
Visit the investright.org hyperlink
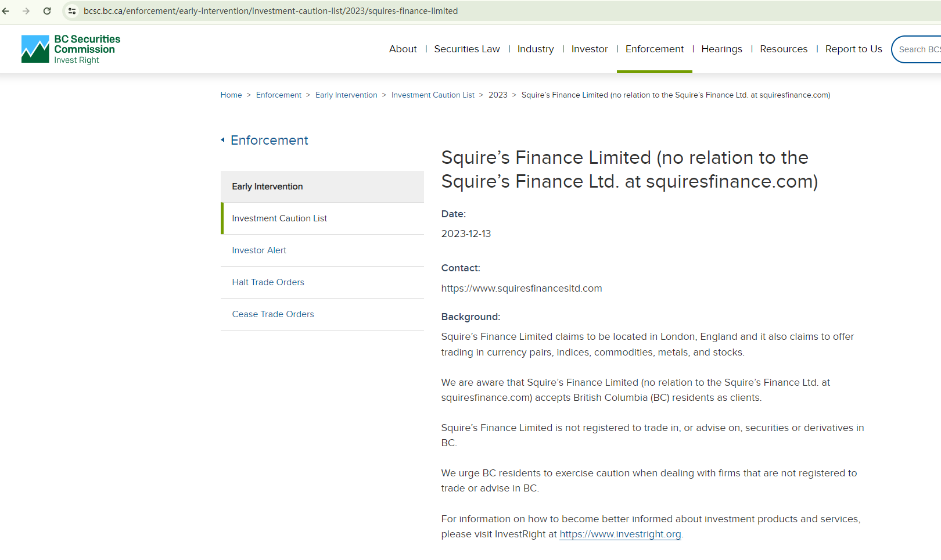click(620, 534)
